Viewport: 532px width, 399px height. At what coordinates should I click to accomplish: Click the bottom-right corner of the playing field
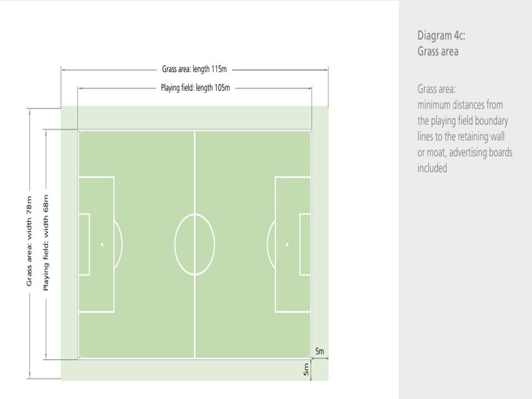click(x=310, y=357)
